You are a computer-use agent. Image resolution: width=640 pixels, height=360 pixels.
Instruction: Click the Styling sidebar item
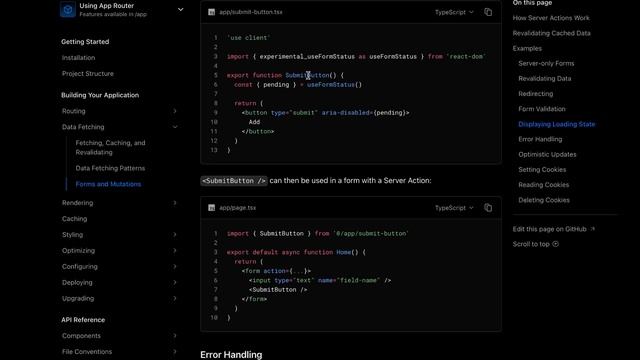point(72,235)
